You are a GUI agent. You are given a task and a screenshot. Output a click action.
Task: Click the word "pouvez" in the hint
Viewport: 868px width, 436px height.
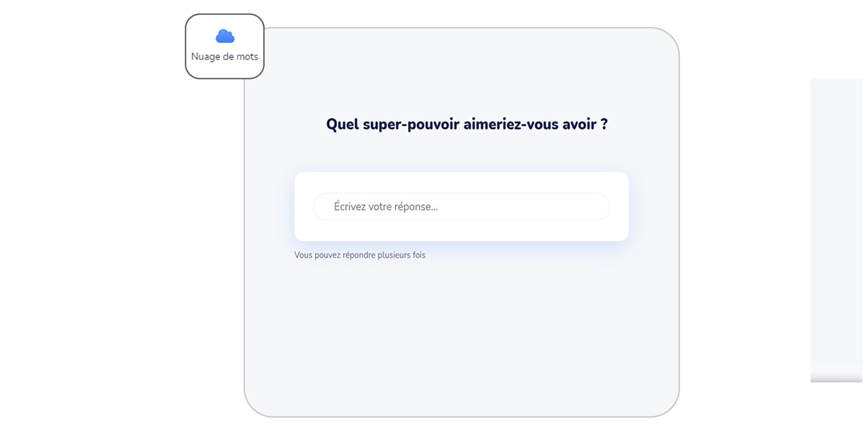(327, 255)
